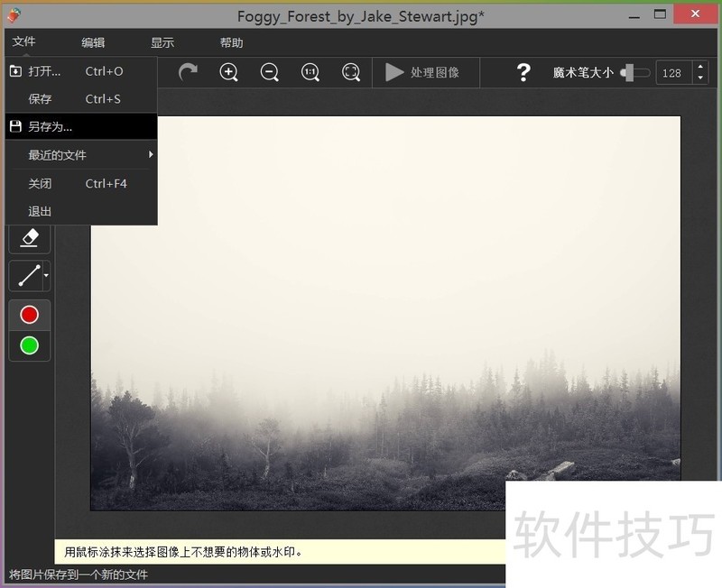Click the Zoom Out magnifier icon

pos(268,72)
